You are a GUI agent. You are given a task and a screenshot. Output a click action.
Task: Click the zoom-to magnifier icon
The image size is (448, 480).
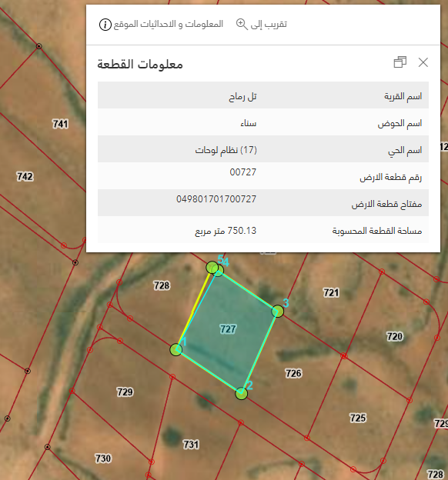coord(242,24)
